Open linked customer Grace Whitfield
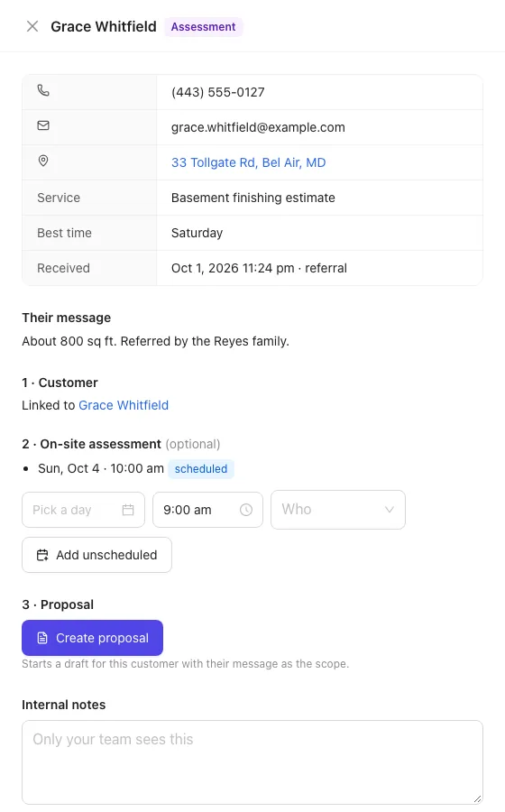Image resolution: width=505 pixels, height=812 pixels. pos(124,405)
